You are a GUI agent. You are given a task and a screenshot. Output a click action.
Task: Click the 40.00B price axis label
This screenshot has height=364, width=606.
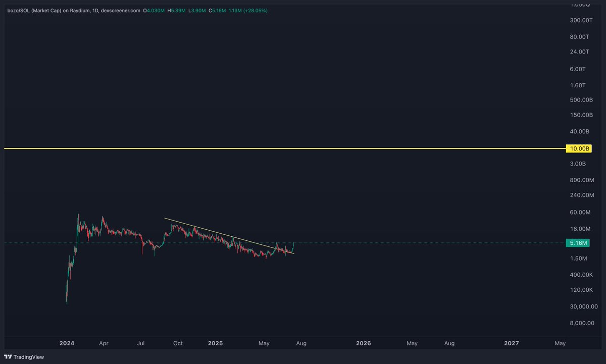coord(580,131)
